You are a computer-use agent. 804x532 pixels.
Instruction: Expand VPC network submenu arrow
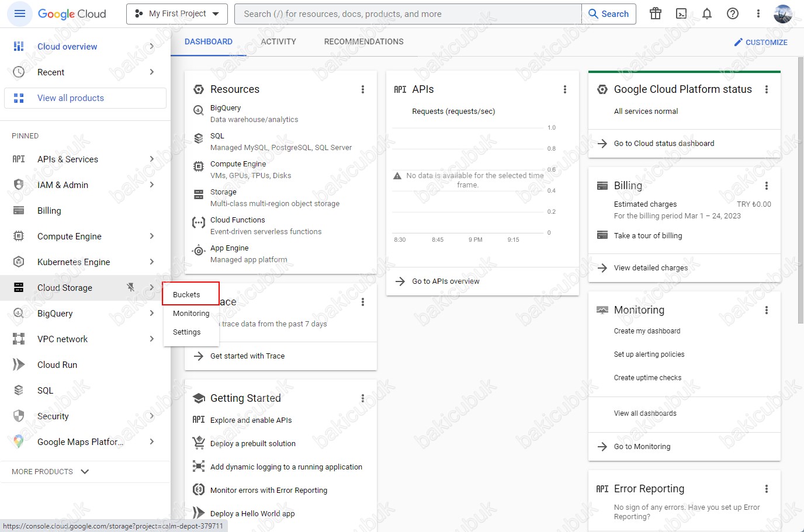151,339
